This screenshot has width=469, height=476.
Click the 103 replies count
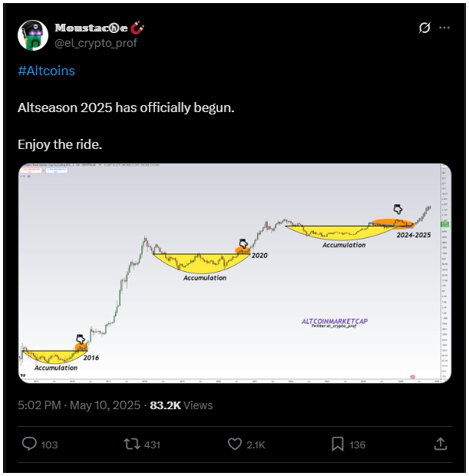click(49, 445)
